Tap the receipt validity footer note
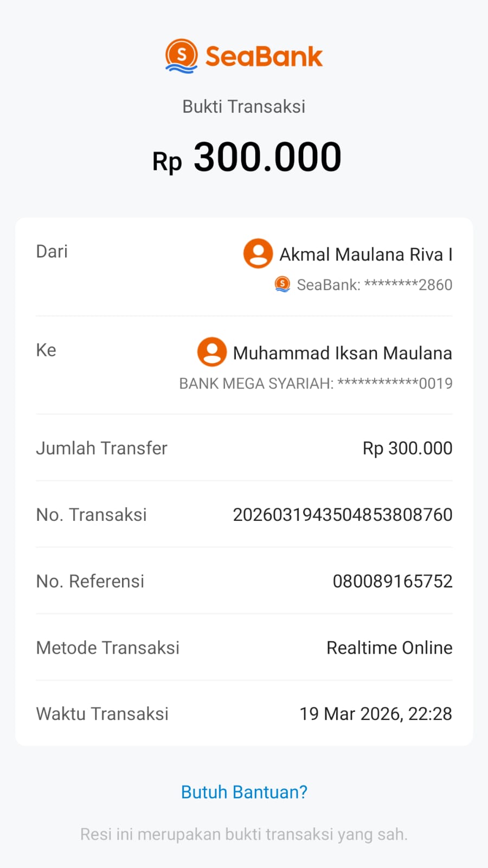 click(x=244, y=834)
